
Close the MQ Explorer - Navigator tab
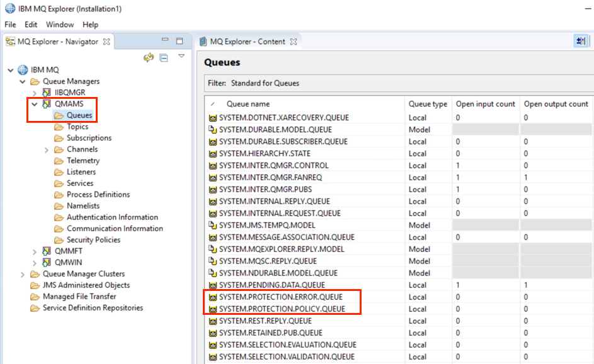[x=107, y=42]
